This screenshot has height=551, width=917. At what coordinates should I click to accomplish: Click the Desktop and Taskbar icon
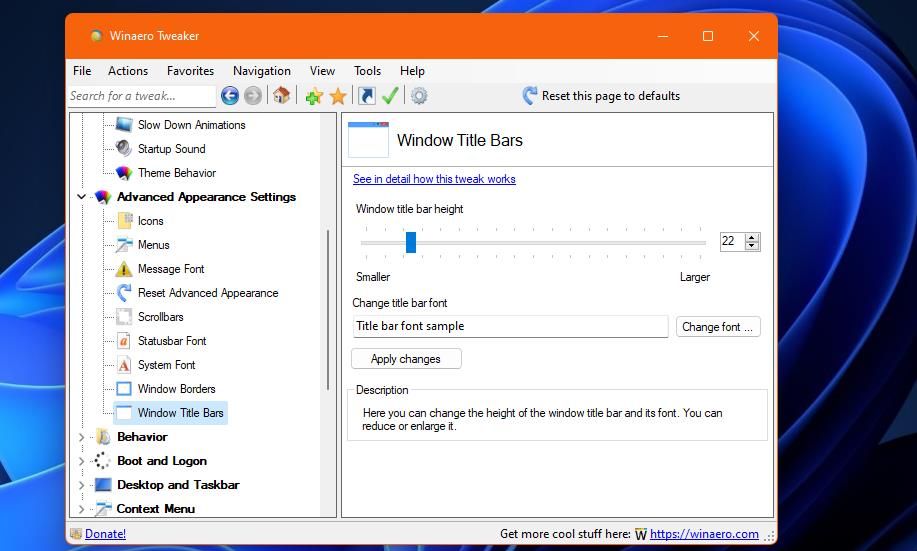tap(103, 484)
